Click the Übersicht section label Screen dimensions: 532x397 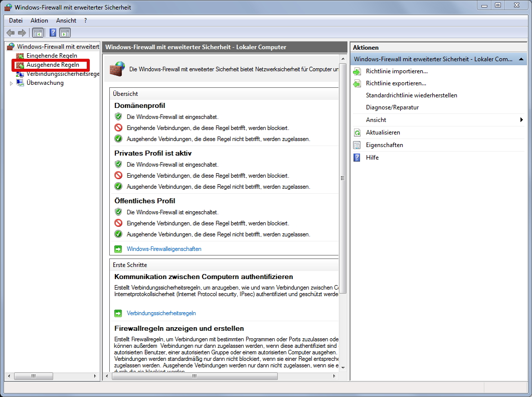[x=125, y=94]
